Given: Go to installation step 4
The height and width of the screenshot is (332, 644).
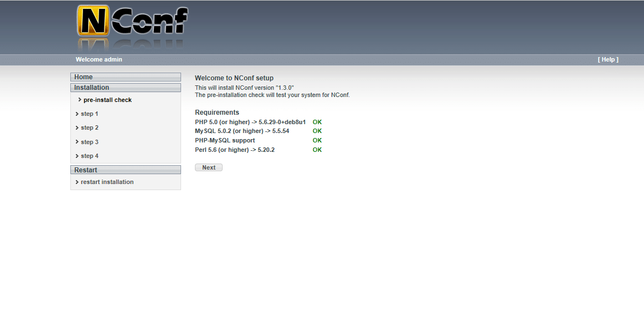Looking at the screenshot, I should click(90, 156).
